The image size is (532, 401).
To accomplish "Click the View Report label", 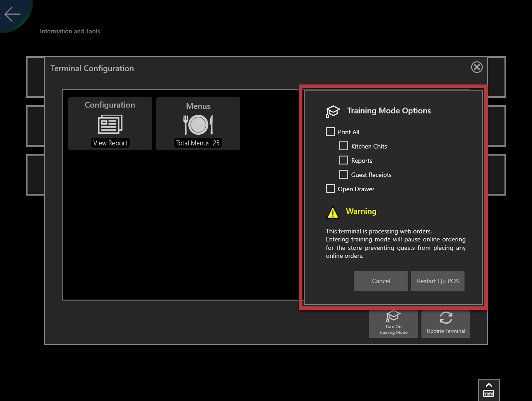I will [110, 143].
